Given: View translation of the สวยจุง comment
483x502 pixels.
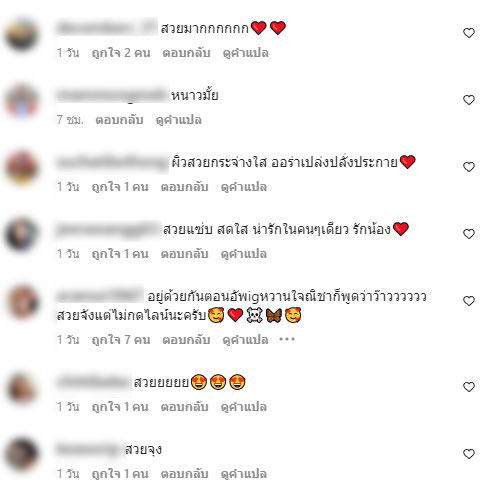Looking at the screenshot, I should 244,474.
